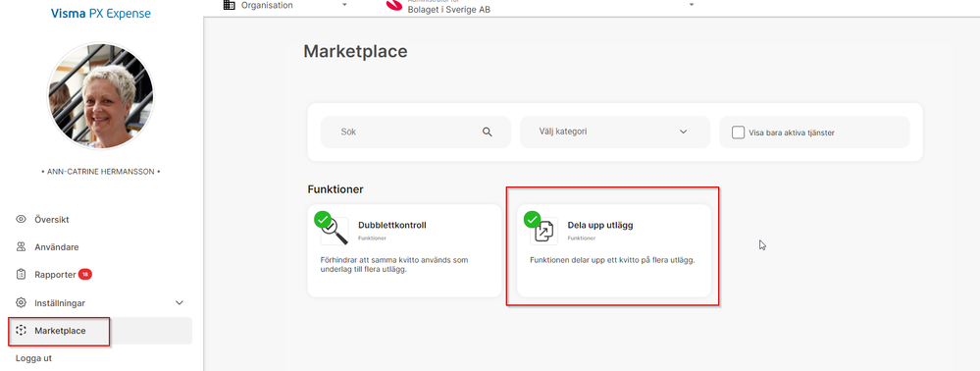Enable Visa bara aktiva tjänster checkbox
Image resolution: width=980 pixels, height=371 pixels.
click(x=738, y=132)
